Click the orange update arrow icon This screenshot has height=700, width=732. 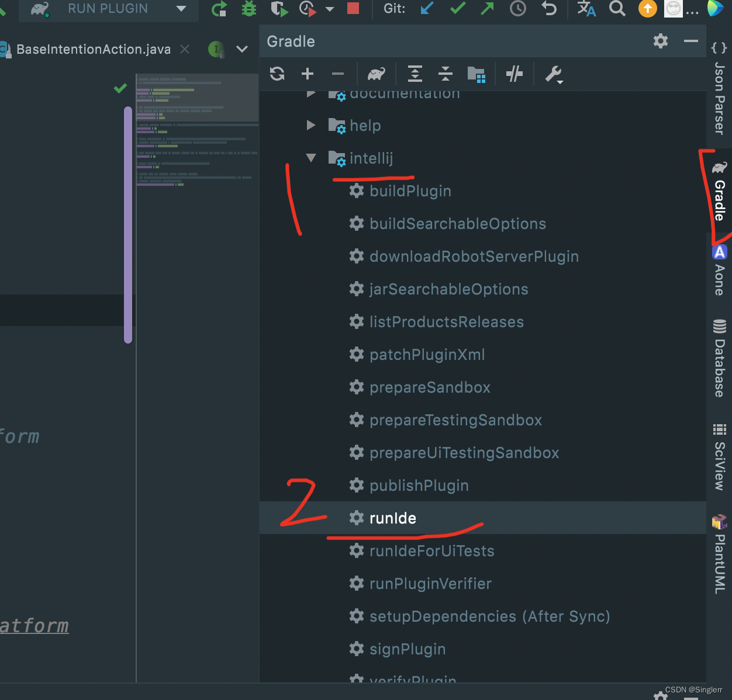pyautogui.click(x=648, y=8)
